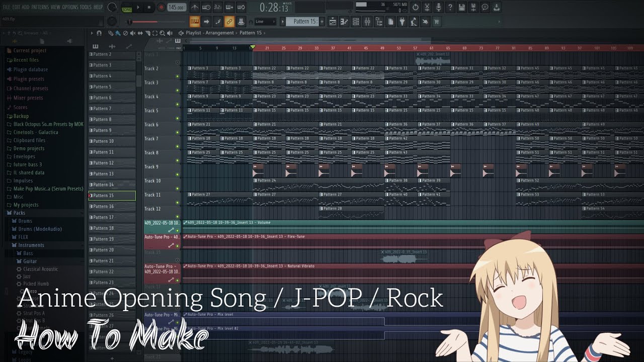This screenshot has height=362, width=644.
Task: Click the main pitch knob
Action: click(x=112, y=22)
